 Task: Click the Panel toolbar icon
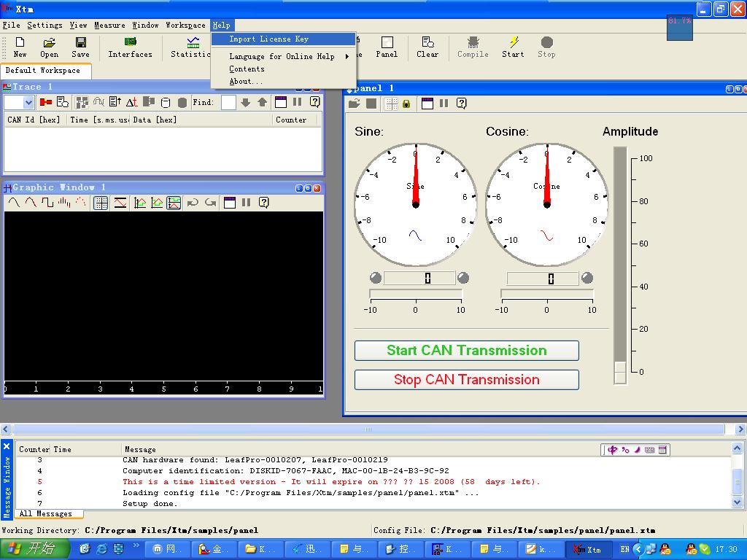(387, 47)
